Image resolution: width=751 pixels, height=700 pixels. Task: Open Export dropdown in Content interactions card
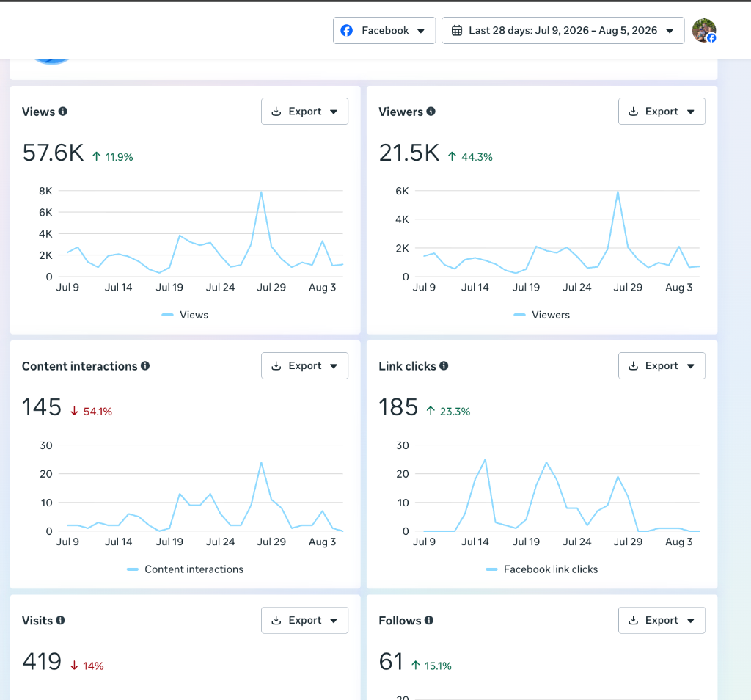pos(304,365)
